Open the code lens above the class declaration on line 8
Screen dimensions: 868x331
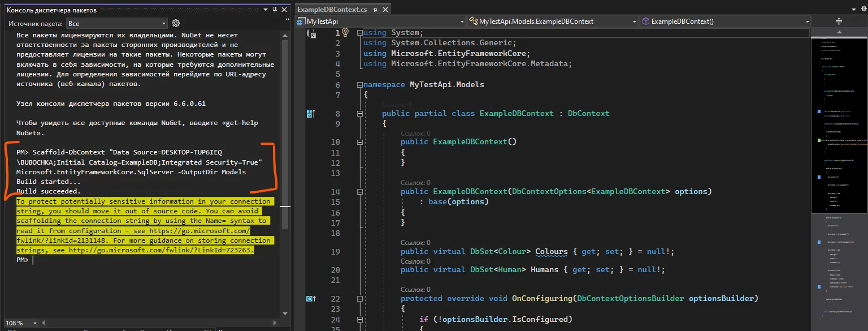point(397,105)
